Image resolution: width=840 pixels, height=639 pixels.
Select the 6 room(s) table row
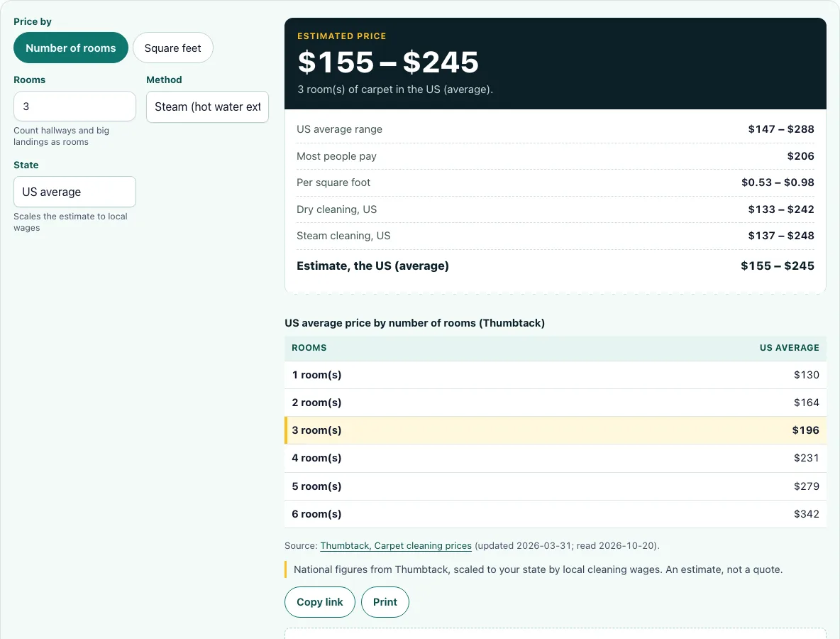tap(556, 514)
